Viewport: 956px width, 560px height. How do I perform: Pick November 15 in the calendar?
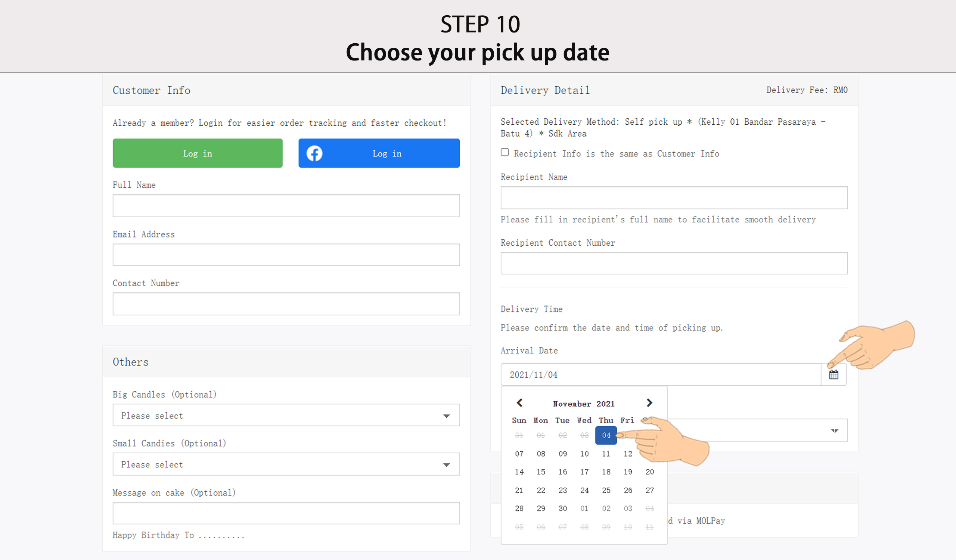click(541, 472)
